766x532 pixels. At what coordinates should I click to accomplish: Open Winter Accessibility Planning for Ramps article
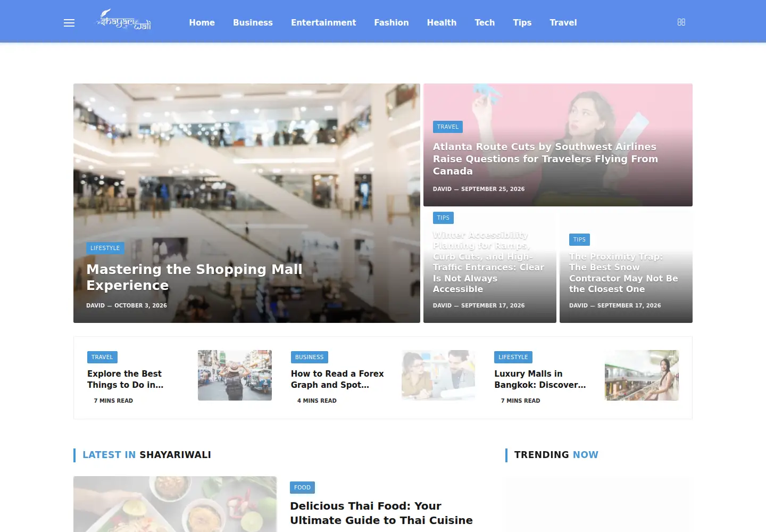pyautogui.click(x=488, y=262)
